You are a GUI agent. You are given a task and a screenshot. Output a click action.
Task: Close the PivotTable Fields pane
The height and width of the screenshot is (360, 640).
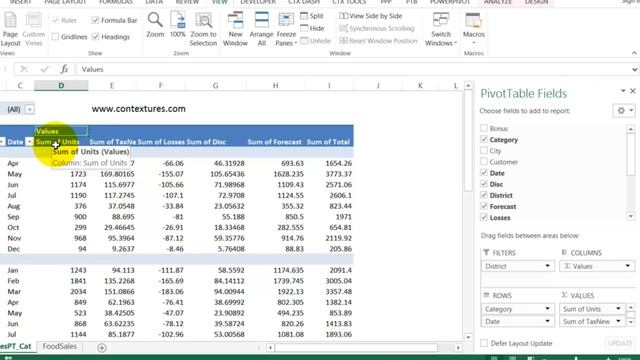pos(633,91)
